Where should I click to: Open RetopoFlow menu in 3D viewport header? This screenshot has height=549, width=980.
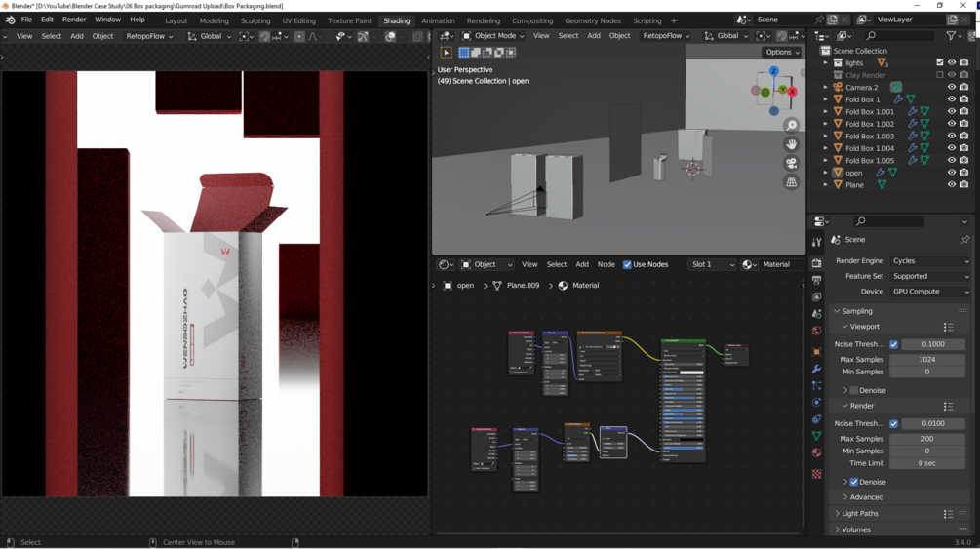click(666, 36)
